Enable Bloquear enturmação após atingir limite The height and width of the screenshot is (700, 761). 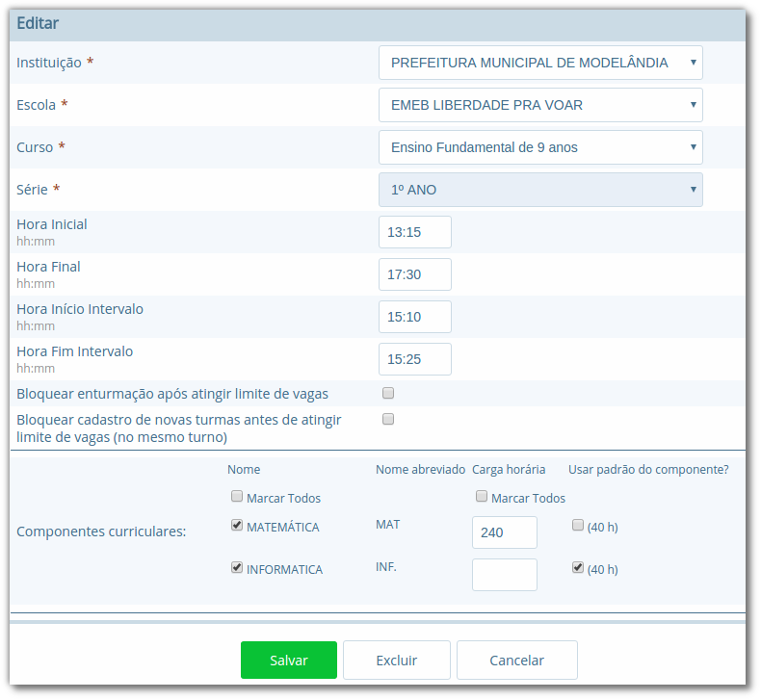pos(388,393)
